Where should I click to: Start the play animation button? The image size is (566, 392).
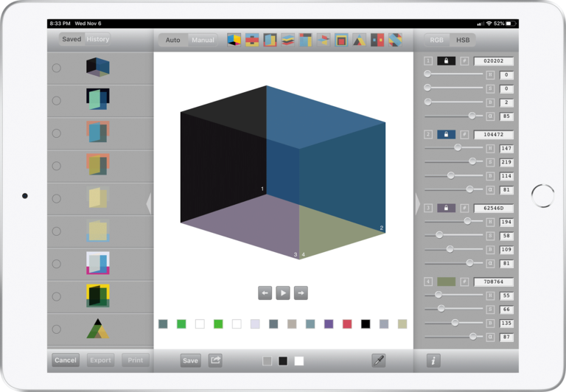point(283,293)
